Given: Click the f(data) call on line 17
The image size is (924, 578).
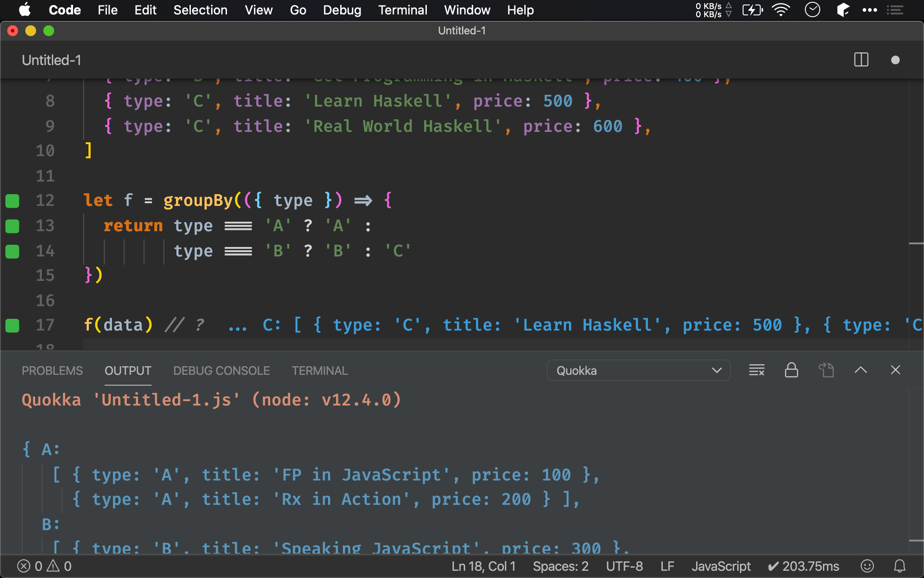Looking at the screenshot, I should (118, 325).
